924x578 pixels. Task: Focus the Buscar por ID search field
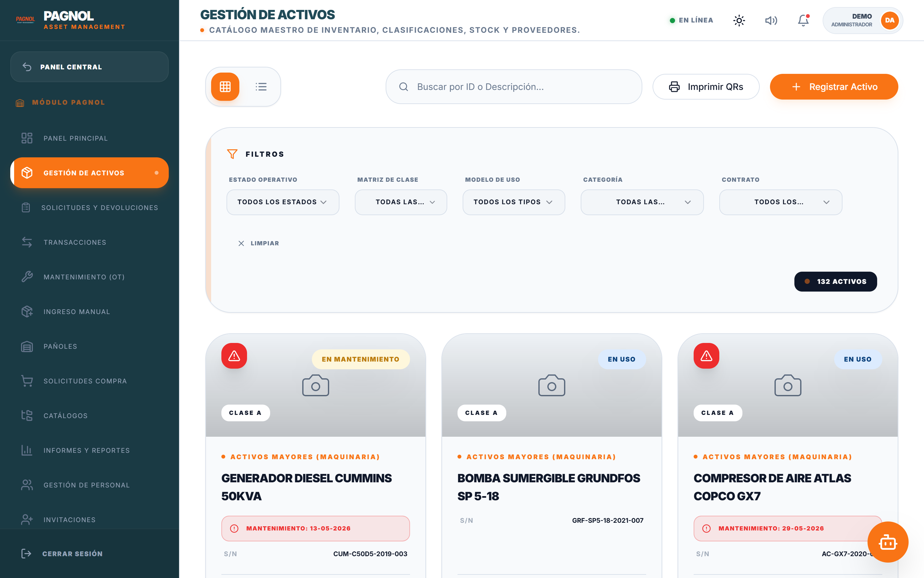pos(514,87)
